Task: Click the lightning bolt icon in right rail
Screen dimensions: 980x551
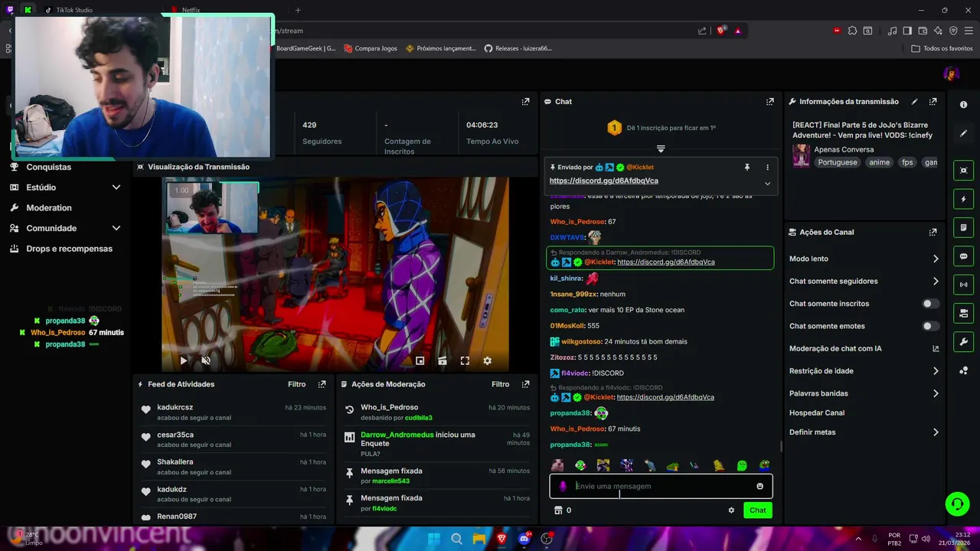Action: coord(963,199)
